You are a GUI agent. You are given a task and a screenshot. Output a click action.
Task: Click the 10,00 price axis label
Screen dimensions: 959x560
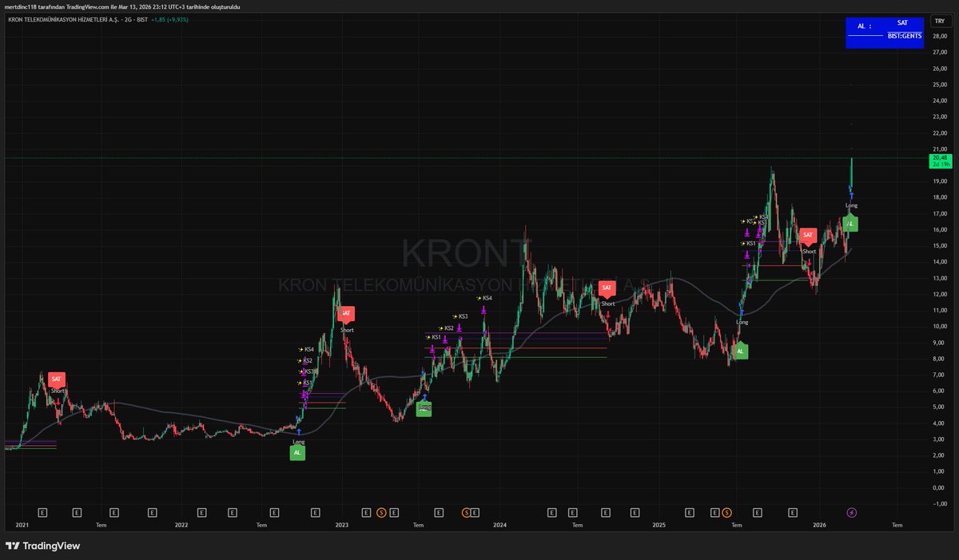[x=938, y=326]
